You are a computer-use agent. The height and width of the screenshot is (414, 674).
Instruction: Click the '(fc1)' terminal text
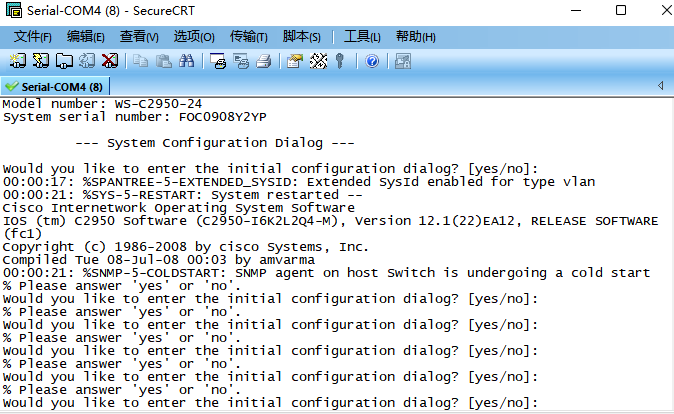coord(22,234)
